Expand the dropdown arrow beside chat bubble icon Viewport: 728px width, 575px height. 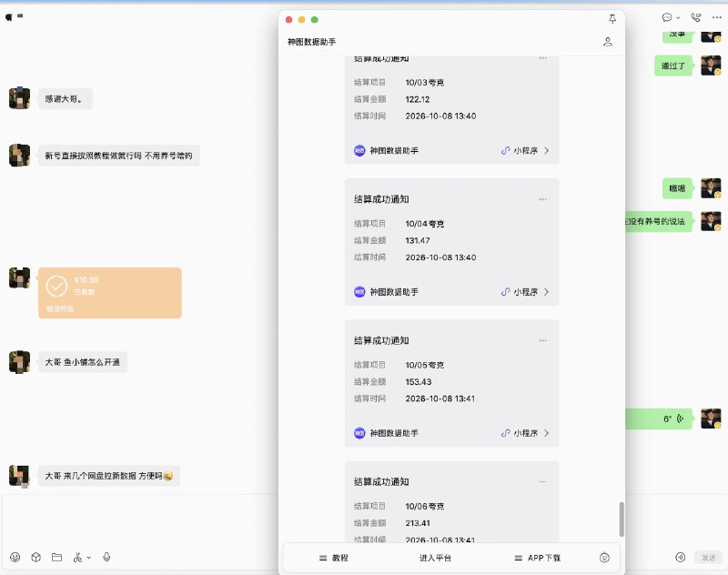pyautogui.click(x=678, y=17)
